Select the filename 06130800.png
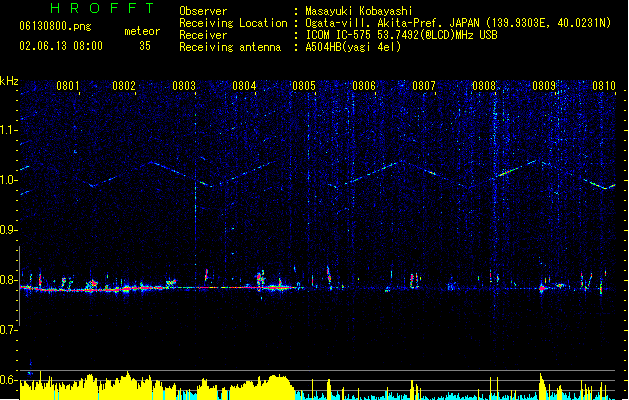The height and width of the screenshot is (400, 629). click(55, 26)
